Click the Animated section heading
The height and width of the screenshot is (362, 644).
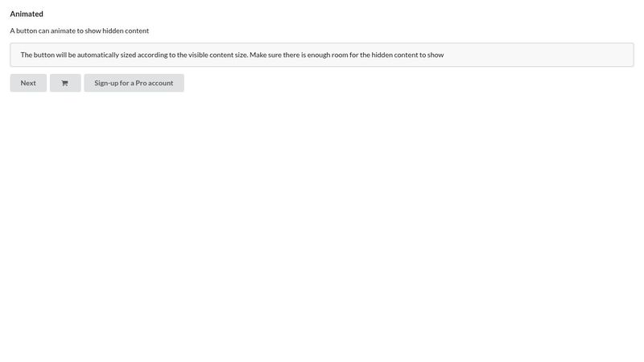coord(27,14)
